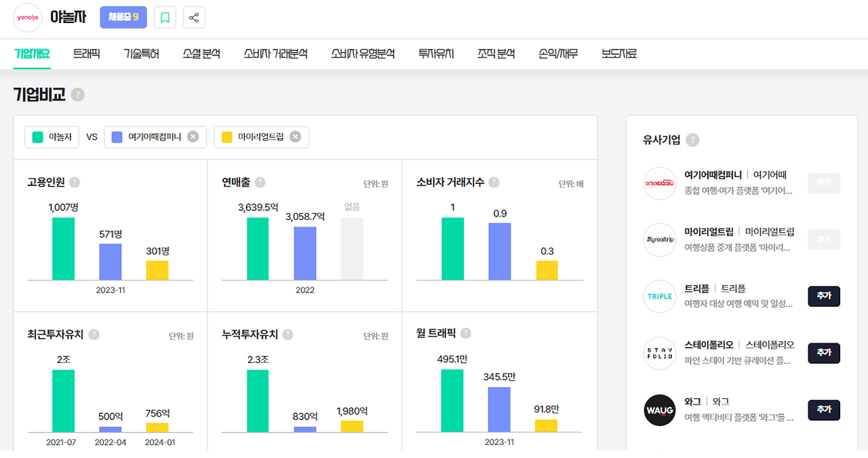Click the WAUG company logo

[x=659, y=410]
